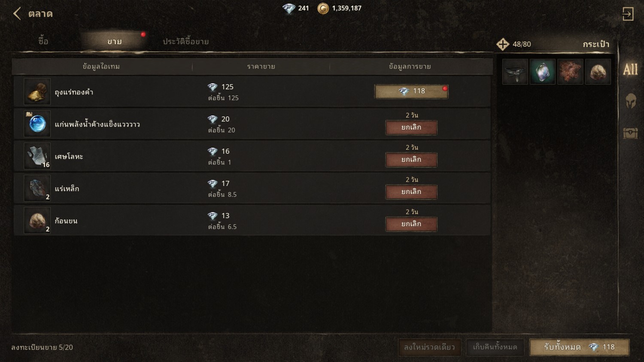Viewport: 644px width, 362px height.
Task: Click the ลงใหม่รวดเดียว relist button
Action: [x=429, y=347]
